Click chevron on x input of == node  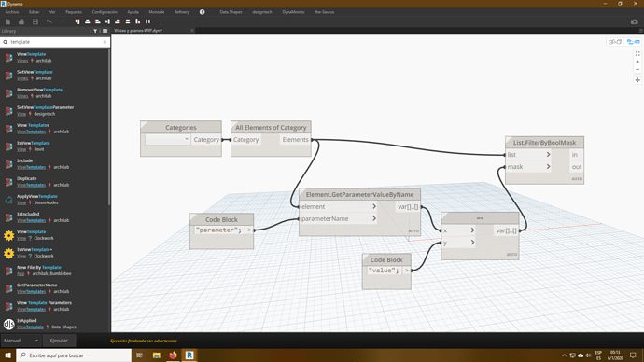pos(472,230)
